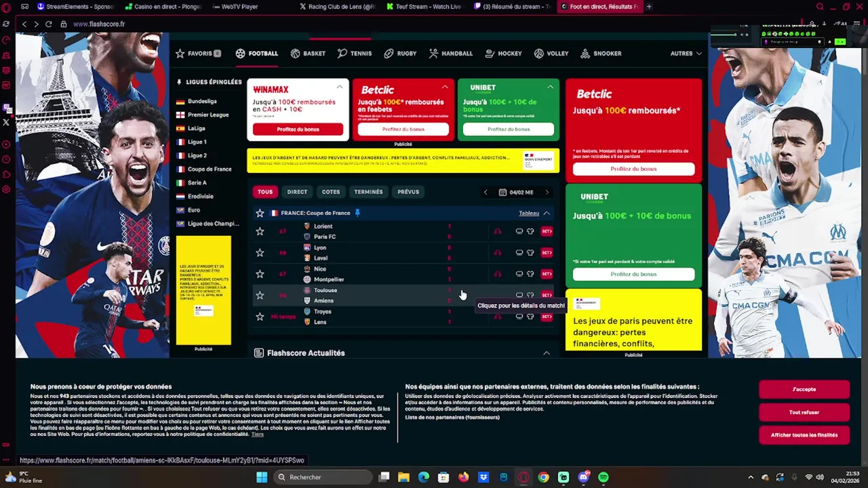Viewport: 868px width, 488px height.
Task: Open Google Chrome from the taskbar
Action: pyautogui.click(x=543, y=477)
